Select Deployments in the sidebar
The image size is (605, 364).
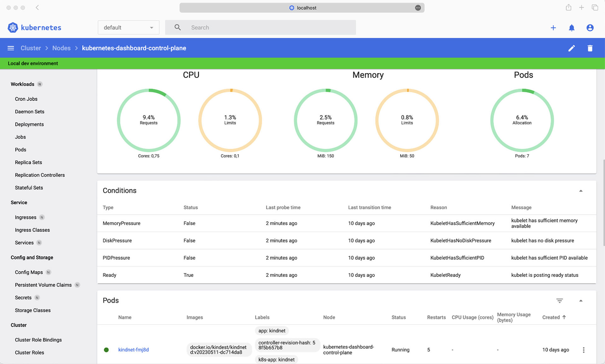29,124
